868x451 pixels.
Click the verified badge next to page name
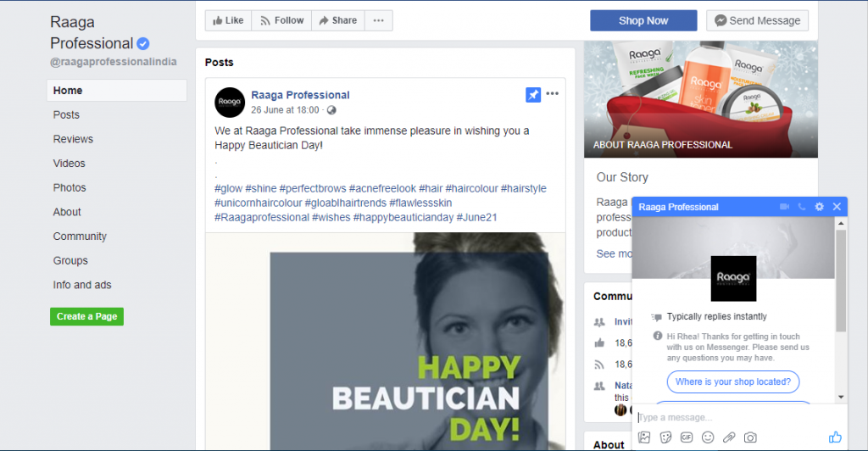point(142,43)
